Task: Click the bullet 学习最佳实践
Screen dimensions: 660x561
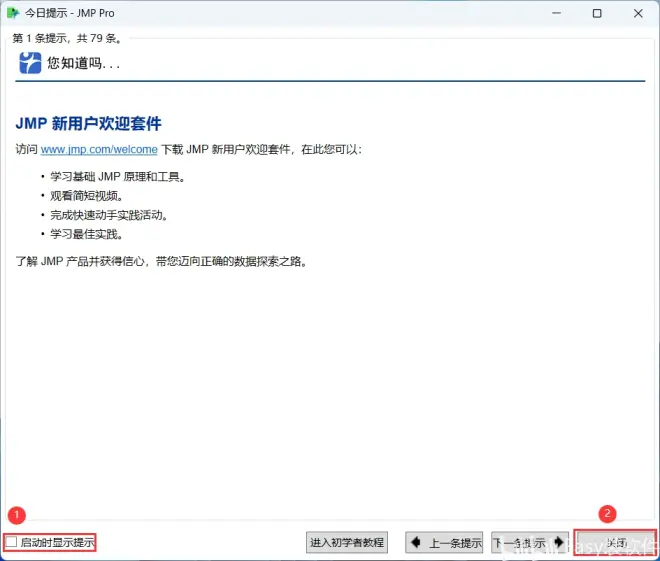Action: (x=86, y=234)
